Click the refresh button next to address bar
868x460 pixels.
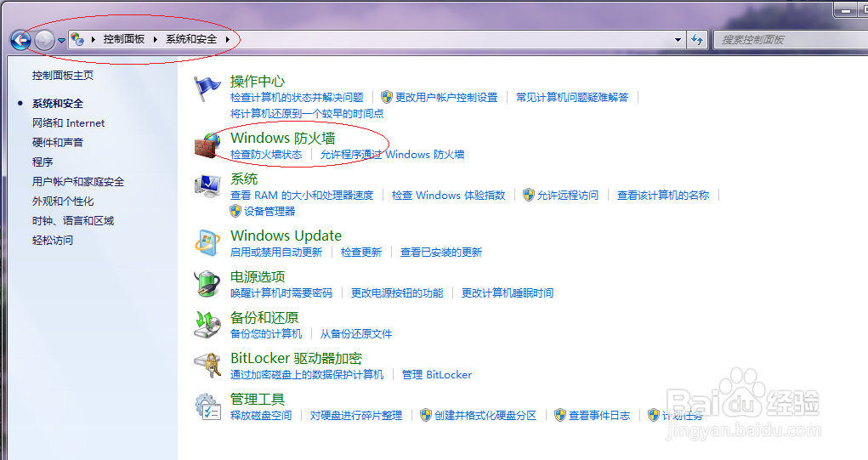697,40
